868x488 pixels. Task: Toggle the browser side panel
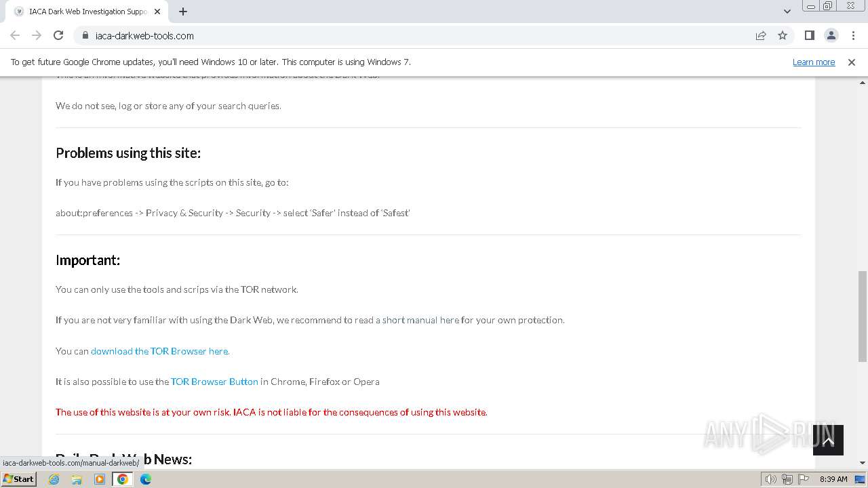coord(809,35)
